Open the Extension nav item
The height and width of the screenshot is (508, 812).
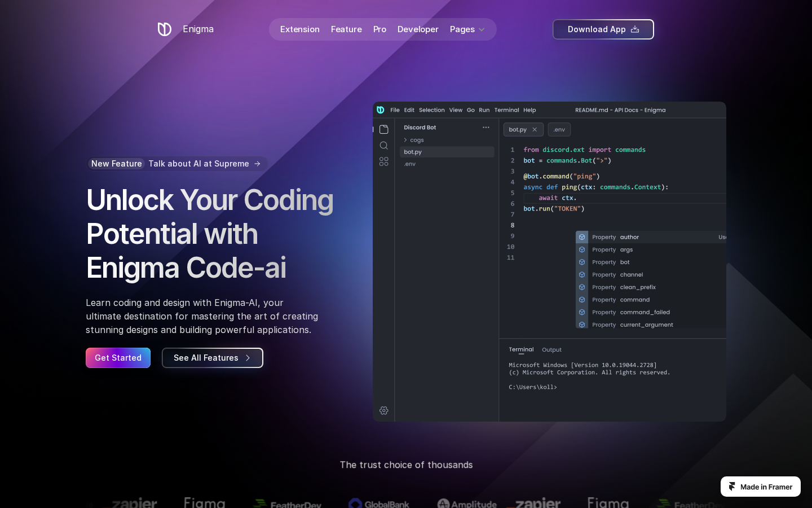click(300, 29)
